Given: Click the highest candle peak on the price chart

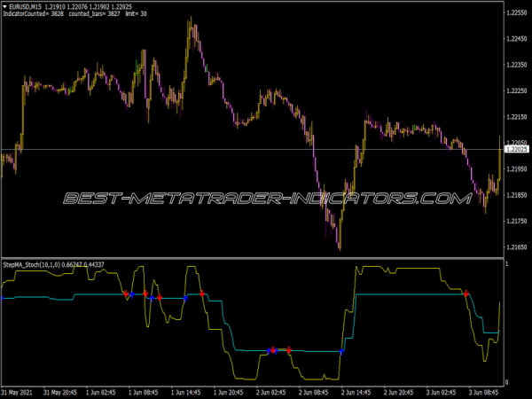Looking at the screenshot, I should (190, 18).
